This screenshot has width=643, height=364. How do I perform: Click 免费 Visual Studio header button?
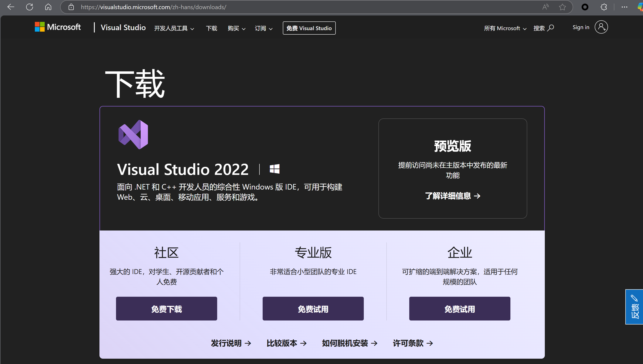[309, 28]
